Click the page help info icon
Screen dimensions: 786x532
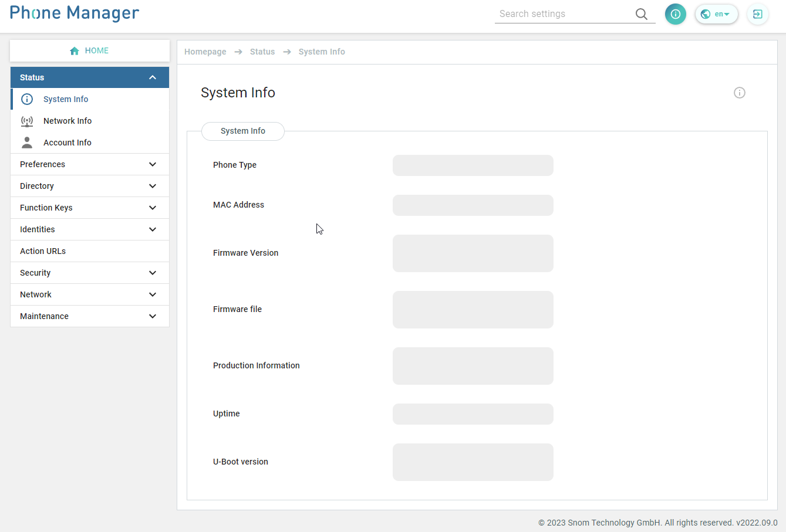click(x=740, y=93)
